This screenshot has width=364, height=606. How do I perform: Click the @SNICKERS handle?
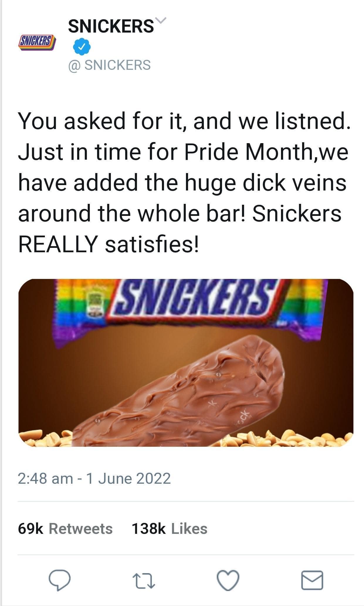click(109, 65)
